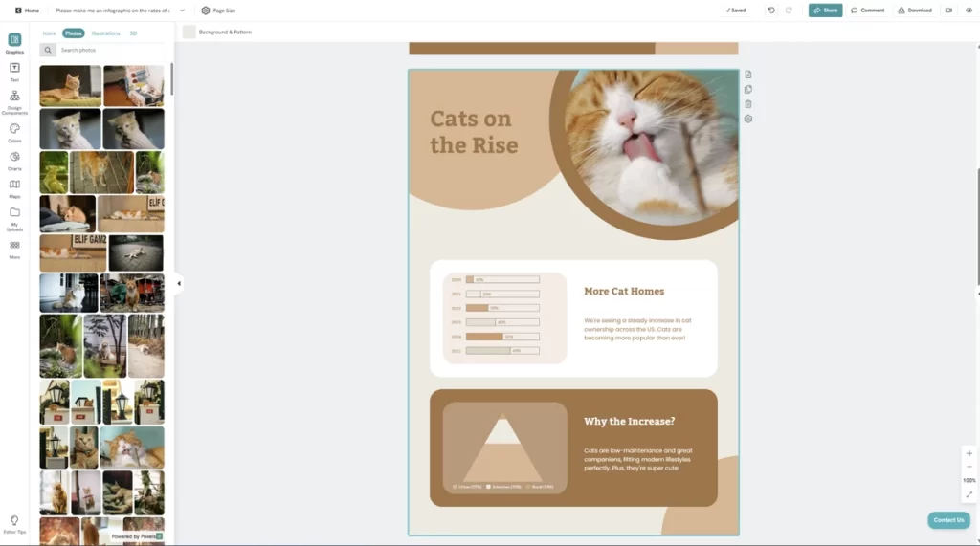Switch to the 3D tab
The height and width of the screenshot is (546, 980).
(133, 33)
